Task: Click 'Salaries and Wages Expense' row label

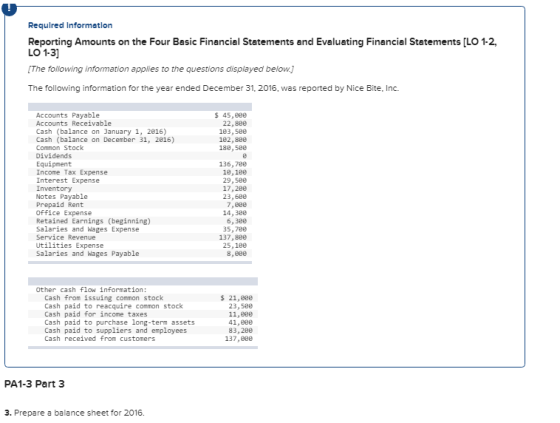Action: click(x=88, y=229)
